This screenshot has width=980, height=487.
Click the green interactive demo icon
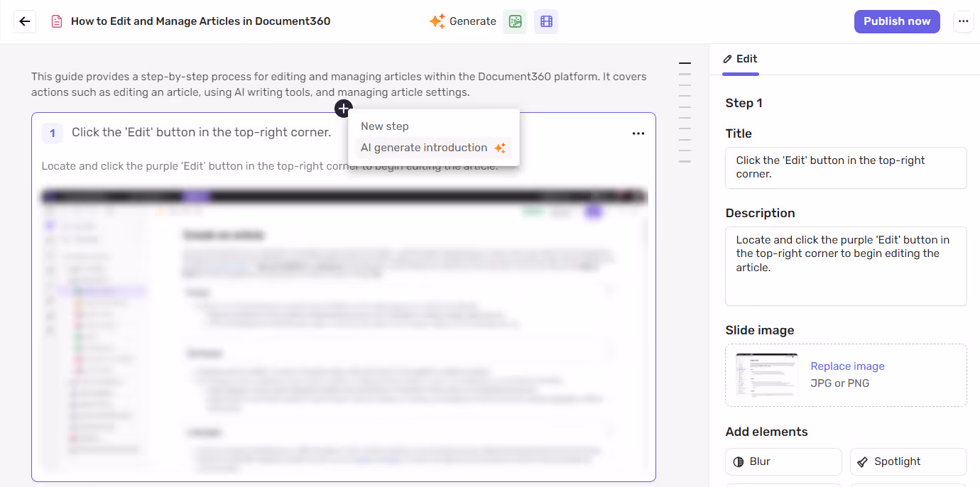[515, 21]
